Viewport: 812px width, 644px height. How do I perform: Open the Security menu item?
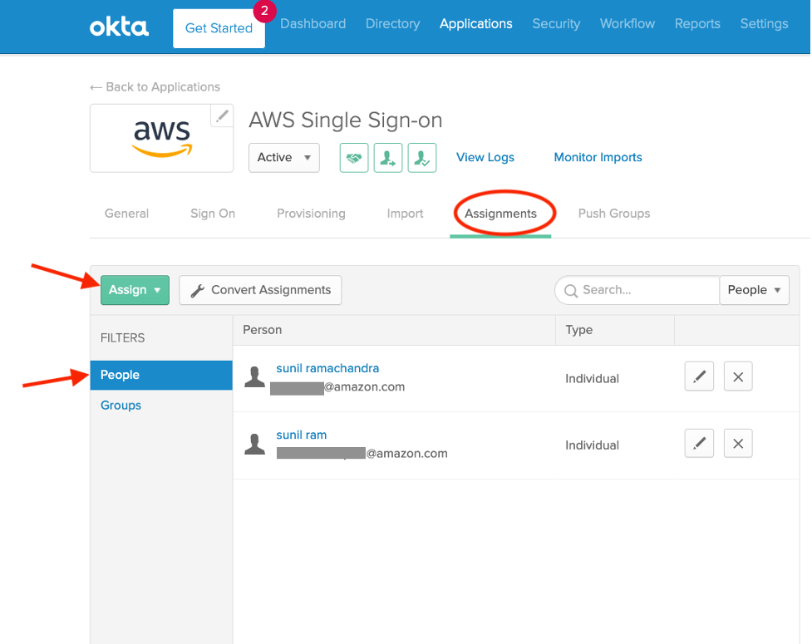pos(555,23)
